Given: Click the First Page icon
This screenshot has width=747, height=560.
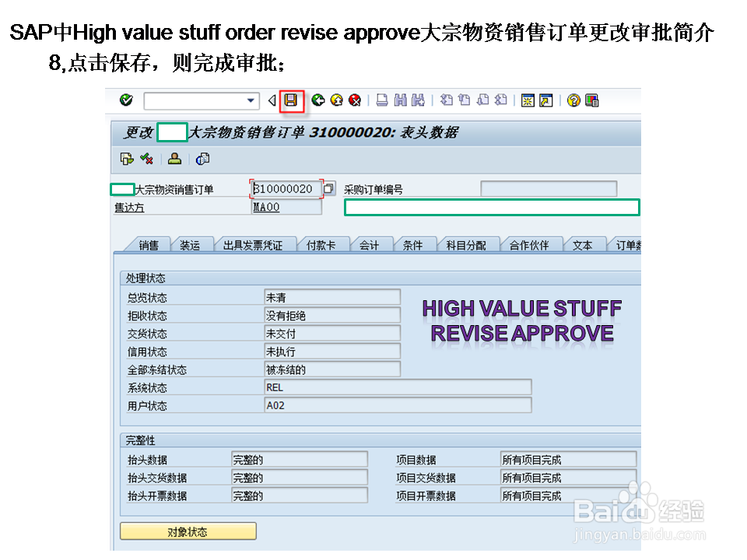Looking at the screenshot, I should tap(447, 100).
